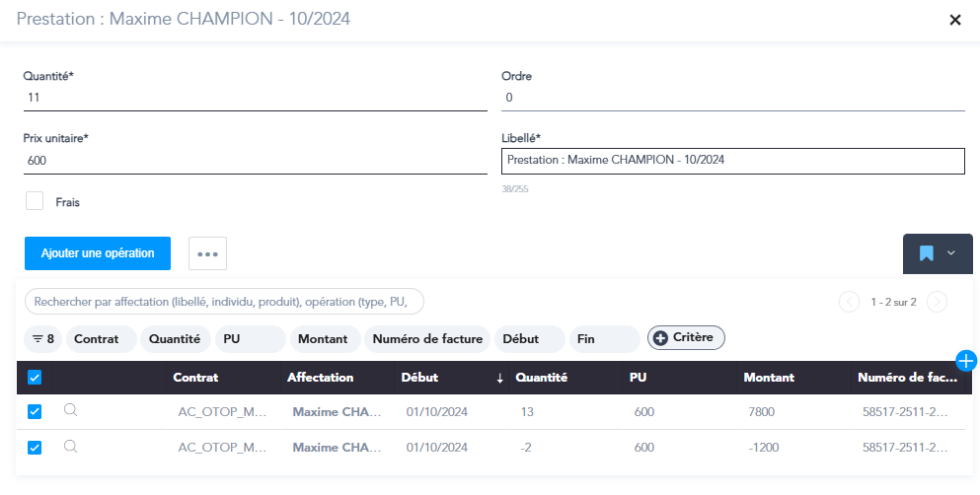Uncheck the row with amount -1200
This screenshot has height=495, width=980.
pos(35,448)
